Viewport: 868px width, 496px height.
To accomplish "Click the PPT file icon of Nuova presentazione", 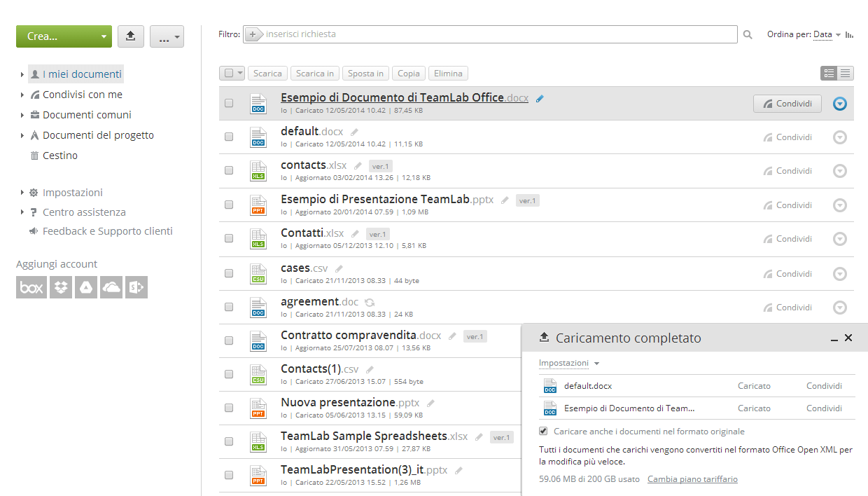I will click(x=258, y=408).
